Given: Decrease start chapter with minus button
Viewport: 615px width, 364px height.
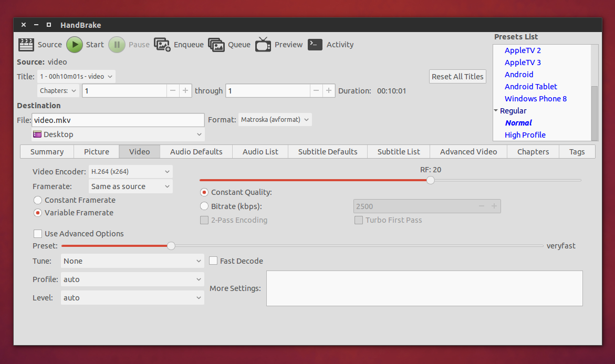Looking at the screenshot, I should [x=173, y=91].
